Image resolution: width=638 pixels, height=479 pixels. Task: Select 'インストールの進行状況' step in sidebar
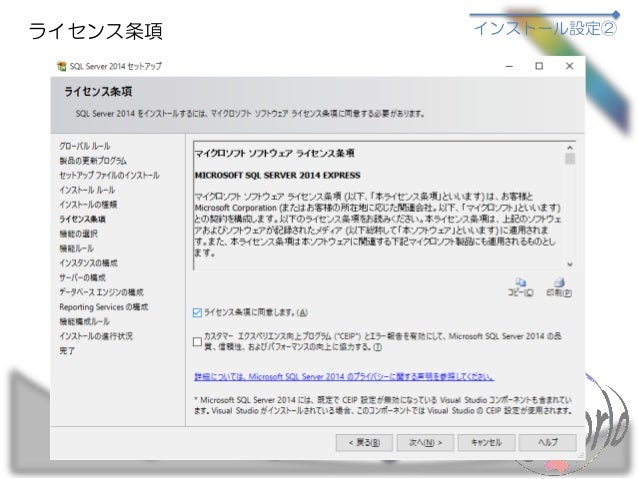tap(96, 337)
